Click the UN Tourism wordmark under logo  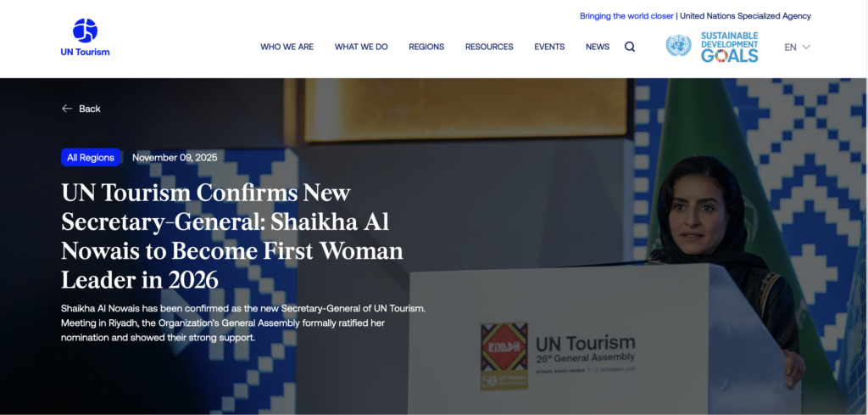point(86,52)
